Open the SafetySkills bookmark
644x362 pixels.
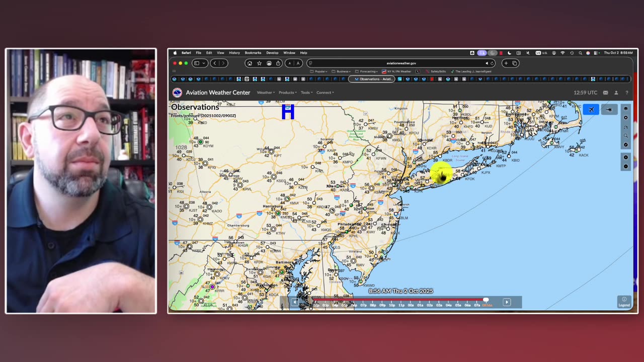[436, 71]
